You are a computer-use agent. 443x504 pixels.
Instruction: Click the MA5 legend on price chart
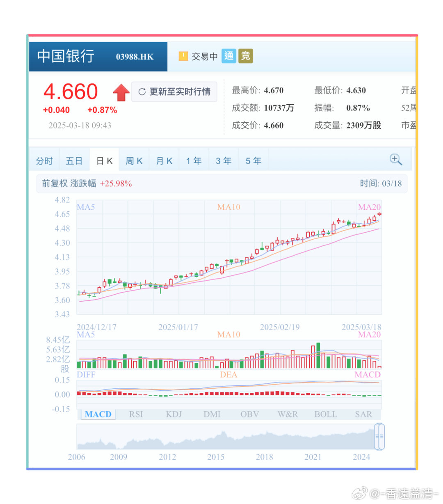click(86, 207)
